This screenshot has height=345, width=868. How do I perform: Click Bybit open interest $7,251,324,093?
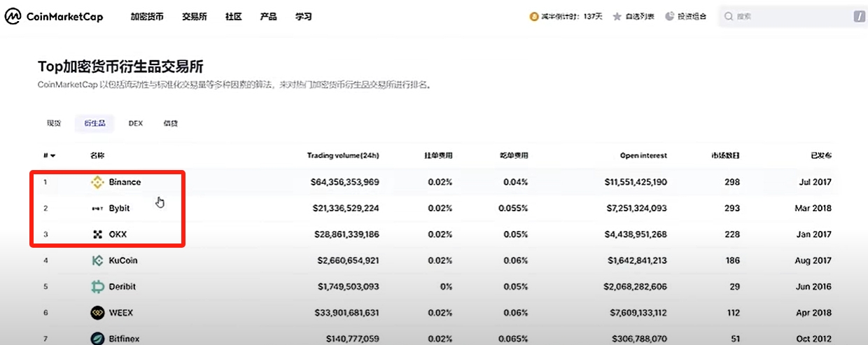pyautogui.click(x=636, y=209)
